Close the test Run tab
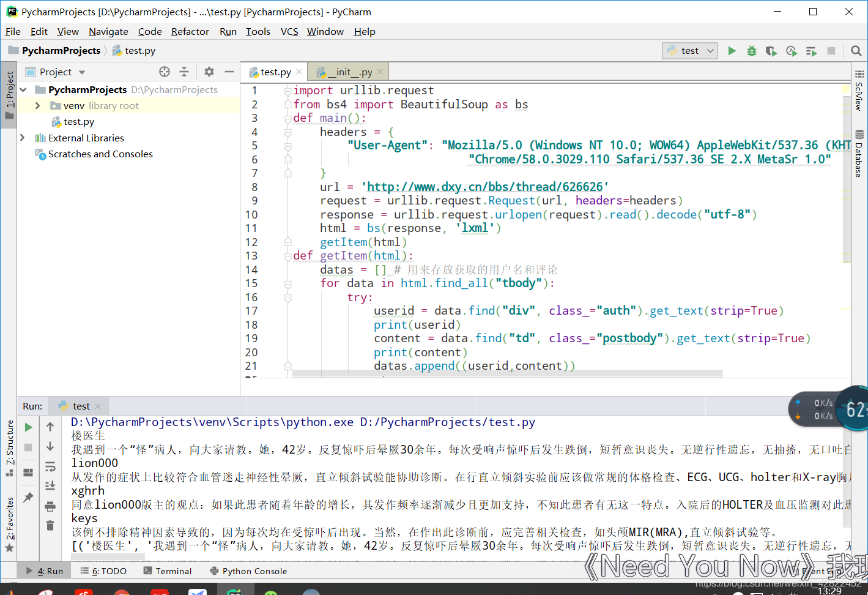The height and width of the screenshot is (595, 868). [98, 406]
